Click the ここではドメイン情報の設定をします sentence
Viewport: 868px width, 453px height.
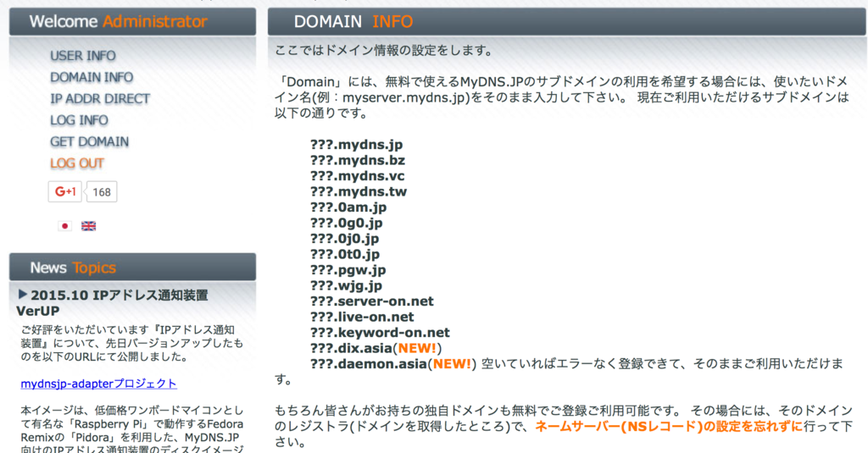pyautogui.click(x=384, y=50)
